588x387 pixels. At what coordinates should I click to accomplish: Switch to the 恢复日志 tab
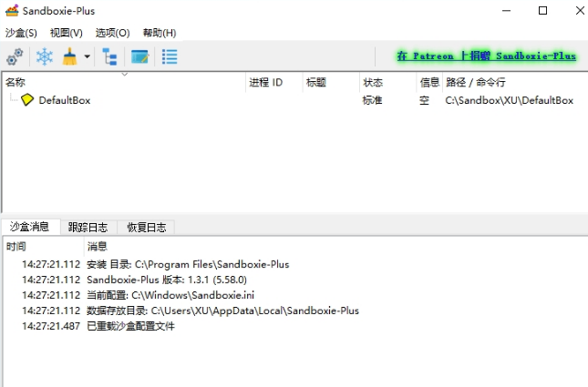147,228
